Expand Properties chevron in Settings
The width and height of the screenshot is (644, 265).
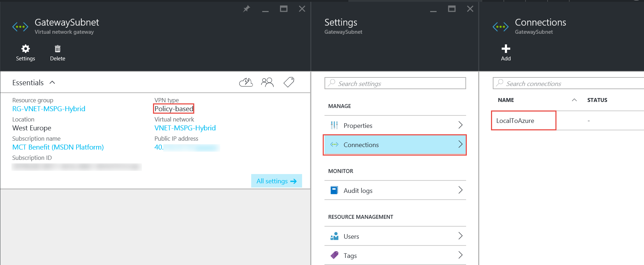coord(460,125)
